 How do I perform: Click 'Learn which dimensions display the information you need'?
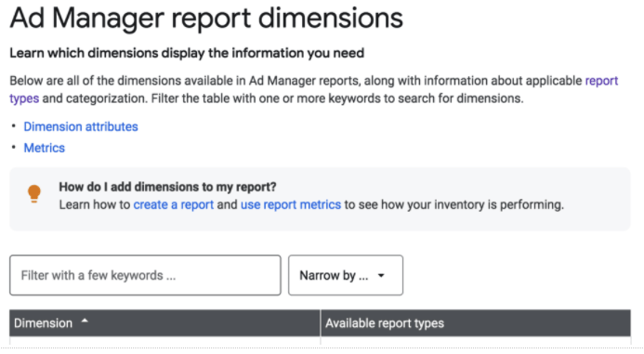(x=187, y=53)
